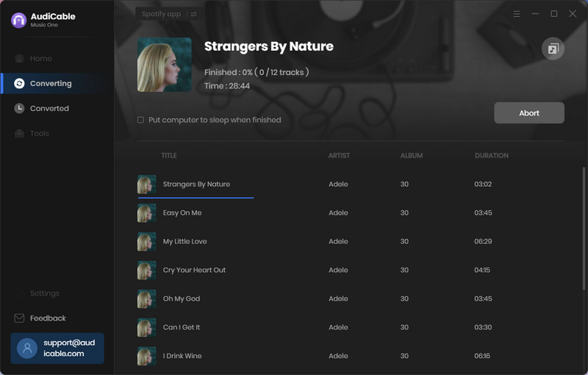This screenshot has height=375, width=588.
Task: Enable Put computer to sleep when finished
Action: pyautogui.click(x=141, y=120)
